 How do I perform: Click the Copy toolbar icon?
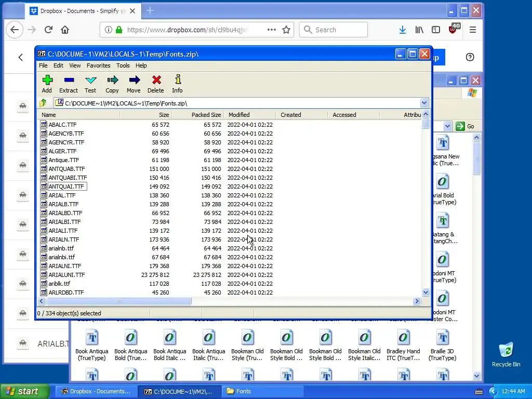pos(112,84)
